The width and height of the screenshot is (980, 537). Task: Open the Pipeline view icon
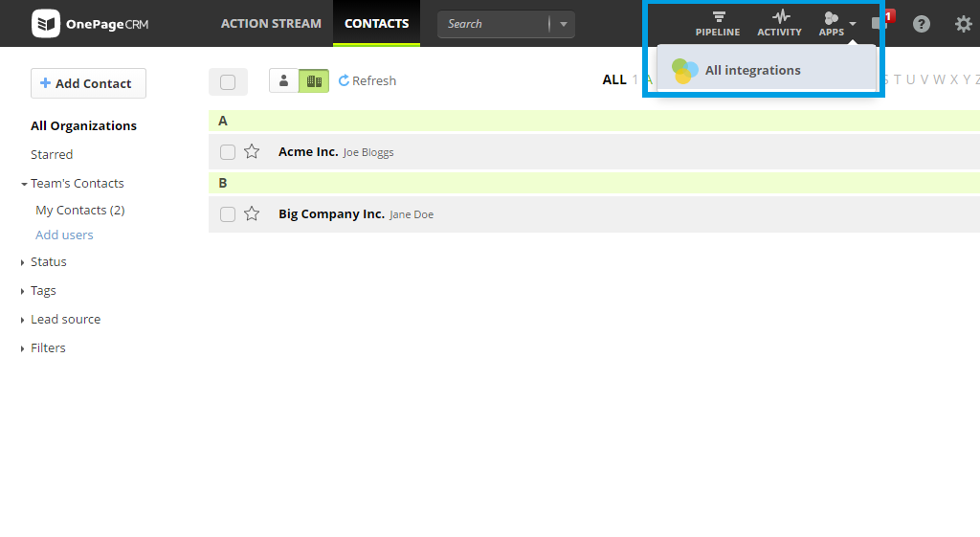click(717, 23)
